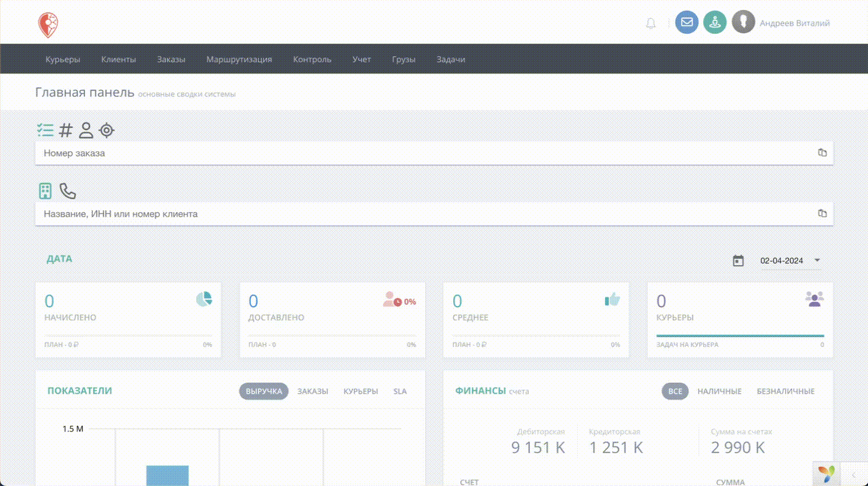
Task: Click the Yii debug toolbar logo
Action: pyautogui.click(x=826, y=474)
